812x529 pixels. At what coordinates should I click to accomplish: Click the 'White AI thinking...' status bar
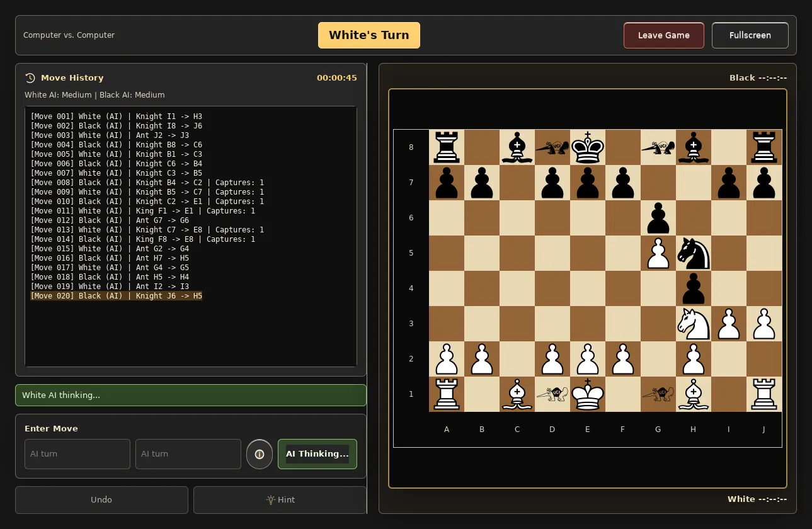pos(191,395)
